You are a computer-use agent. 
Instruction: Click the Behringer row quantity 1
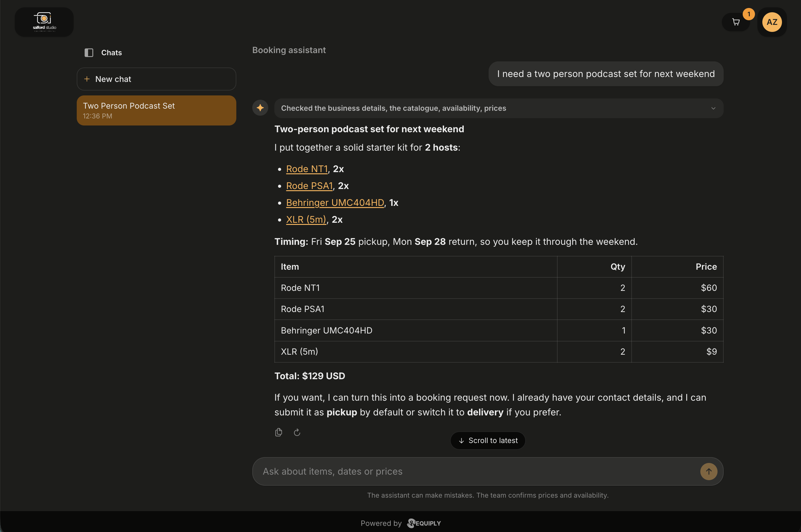pos(594,330)
